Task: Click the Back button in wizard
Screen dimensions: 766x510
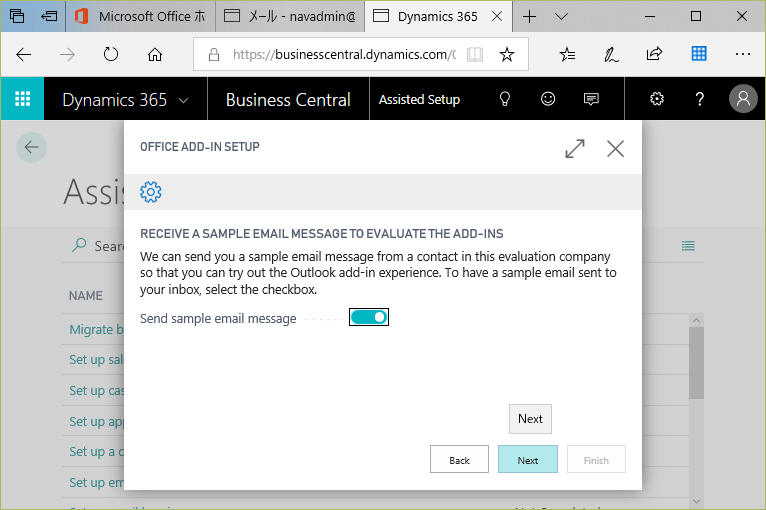Action: coord(459,459)
